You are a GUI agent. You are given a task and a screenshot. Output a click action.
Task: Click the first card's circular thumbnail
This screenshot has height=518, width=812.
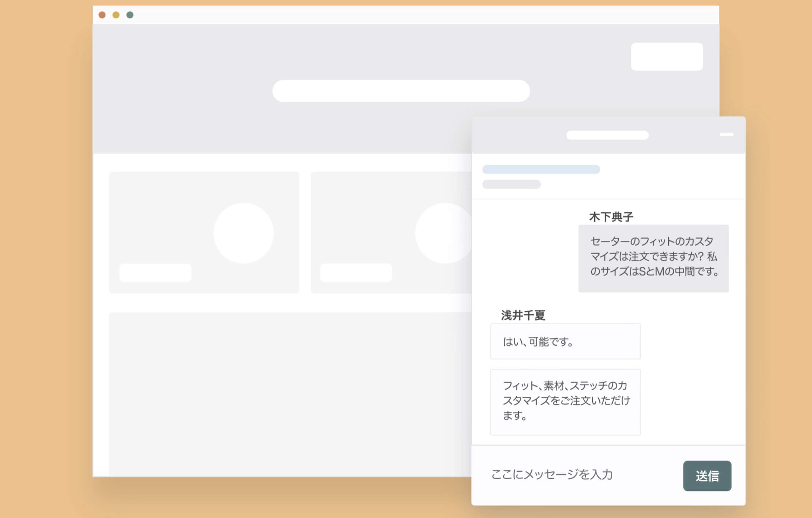click(x=243, y=233)
